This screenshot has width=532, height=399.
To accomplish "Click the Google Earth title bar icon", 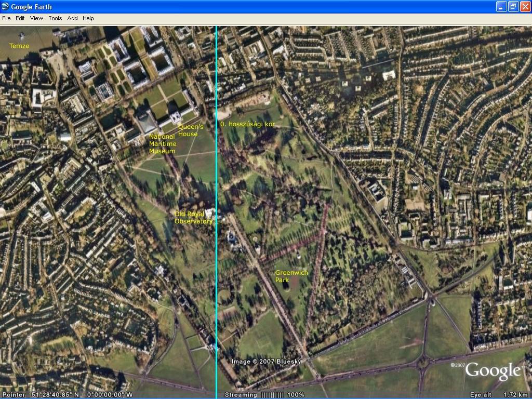I will pyautogui.click(x=5, y=6).
